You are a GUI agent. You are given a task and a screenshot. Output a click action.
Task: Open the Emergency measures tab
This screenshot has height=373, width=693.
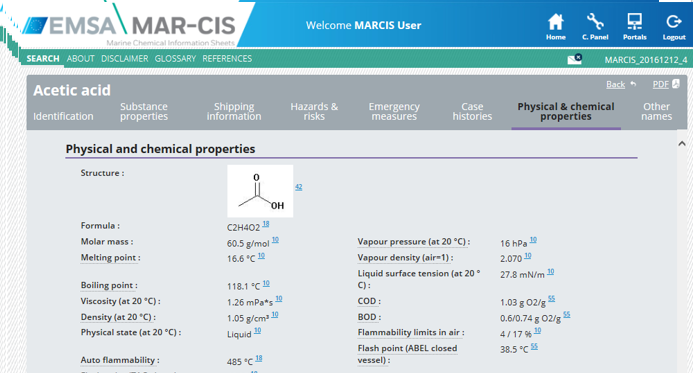(x=394, y=111)
